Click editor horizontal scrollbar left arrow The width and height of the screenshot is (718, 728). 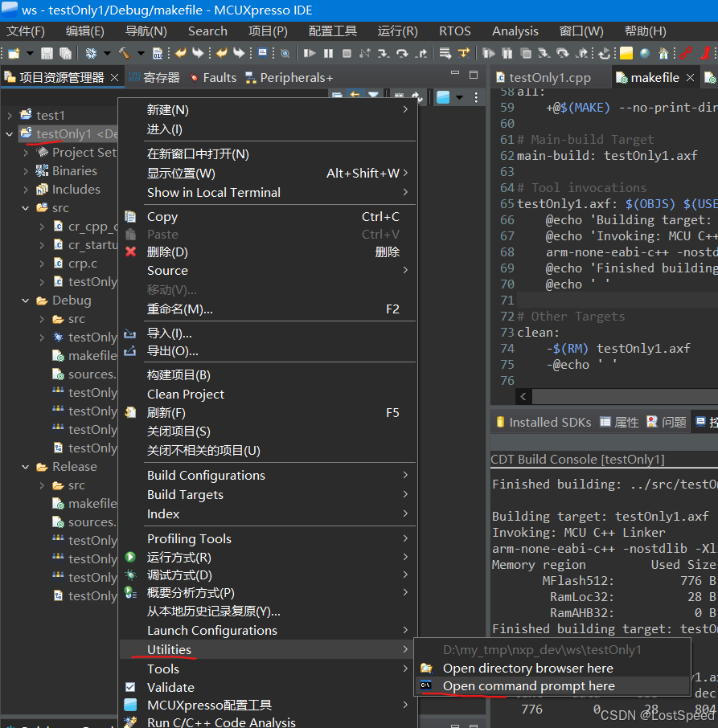(523, 396)
